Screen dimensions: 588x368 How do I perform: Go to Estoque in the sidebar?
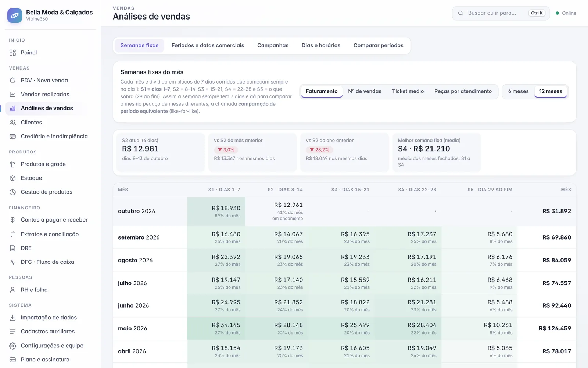(46, 178)
